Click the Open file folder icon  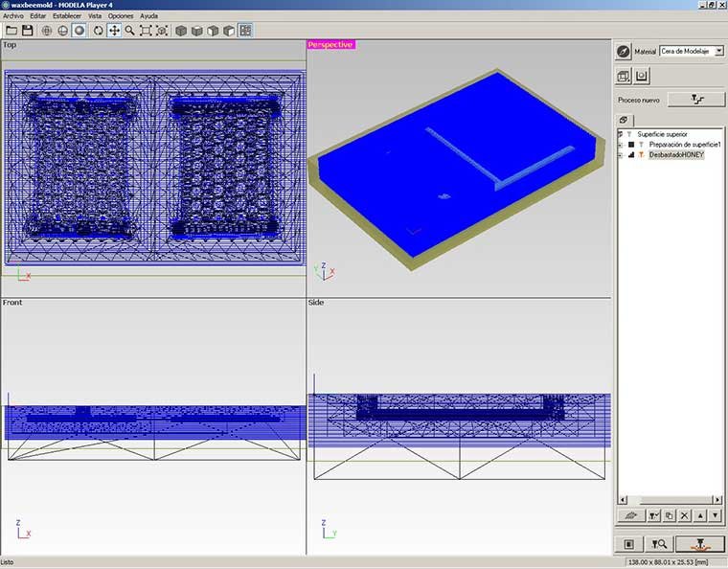pos(11,31)
